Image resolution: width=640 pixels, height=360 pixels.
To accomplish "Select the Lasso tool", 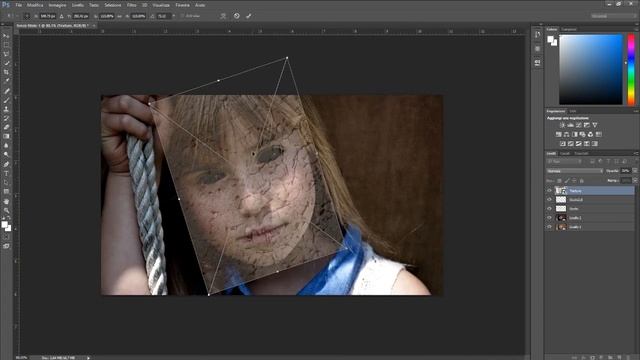I will click(x=6, y=54).
